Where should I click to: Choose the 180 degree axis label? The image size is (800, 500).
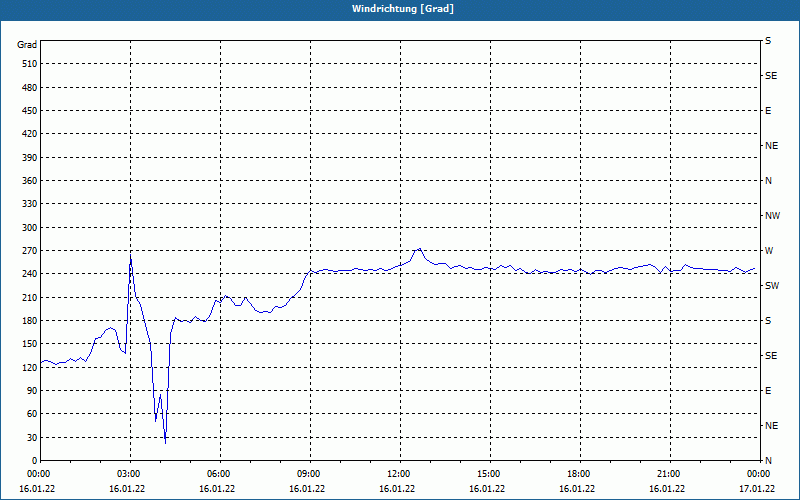pyautogui.click(x=30, y=321)
